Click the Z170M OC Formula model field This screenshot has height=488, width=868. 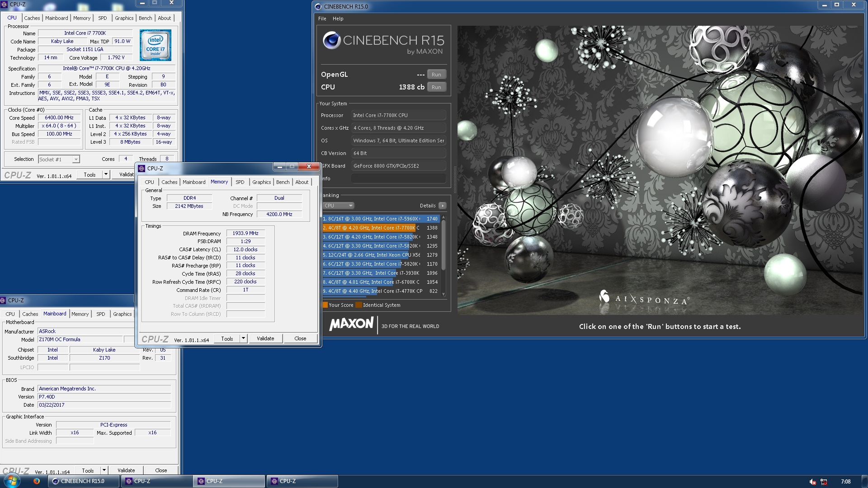tap(80, 339)
